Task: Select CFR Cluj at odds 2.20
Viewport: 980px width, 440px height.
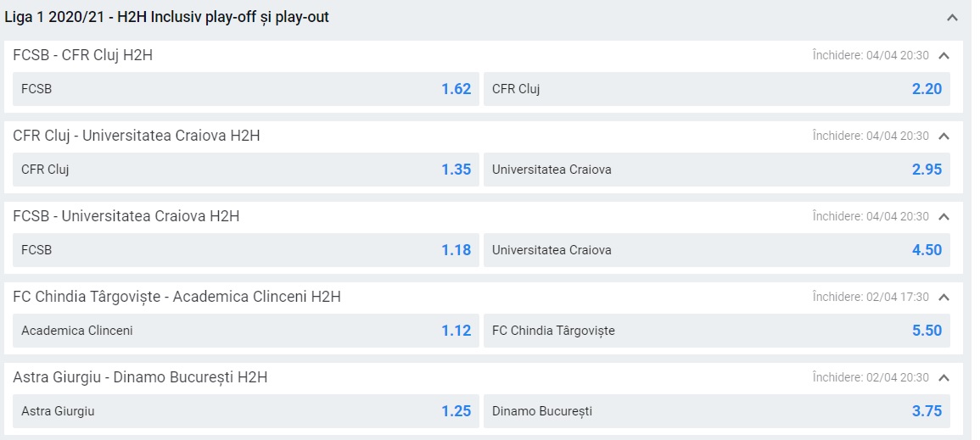Action: 716,89
